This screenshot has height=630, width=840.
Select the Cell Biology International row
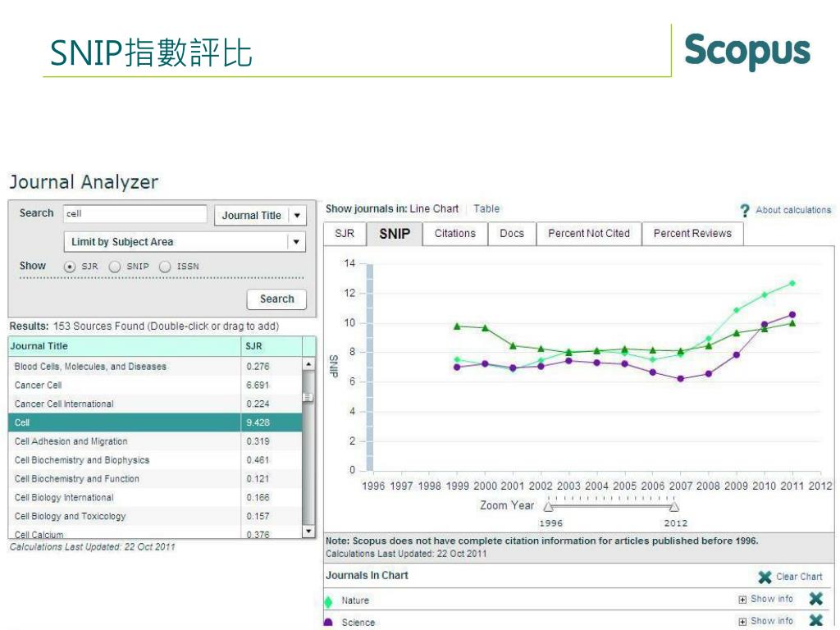tap(155, 498)
